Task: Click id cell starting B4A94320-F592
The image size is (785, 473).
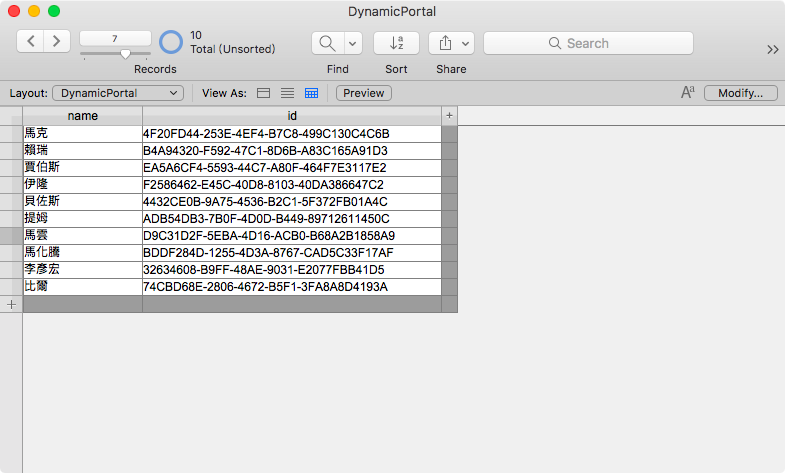Action: pos(292,151)
